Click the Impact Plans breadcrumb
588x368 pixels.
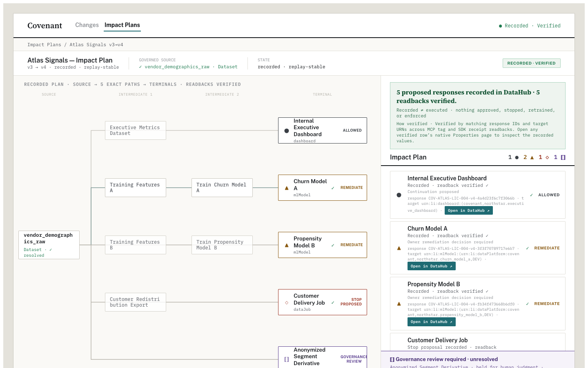(x=44, y=45)
